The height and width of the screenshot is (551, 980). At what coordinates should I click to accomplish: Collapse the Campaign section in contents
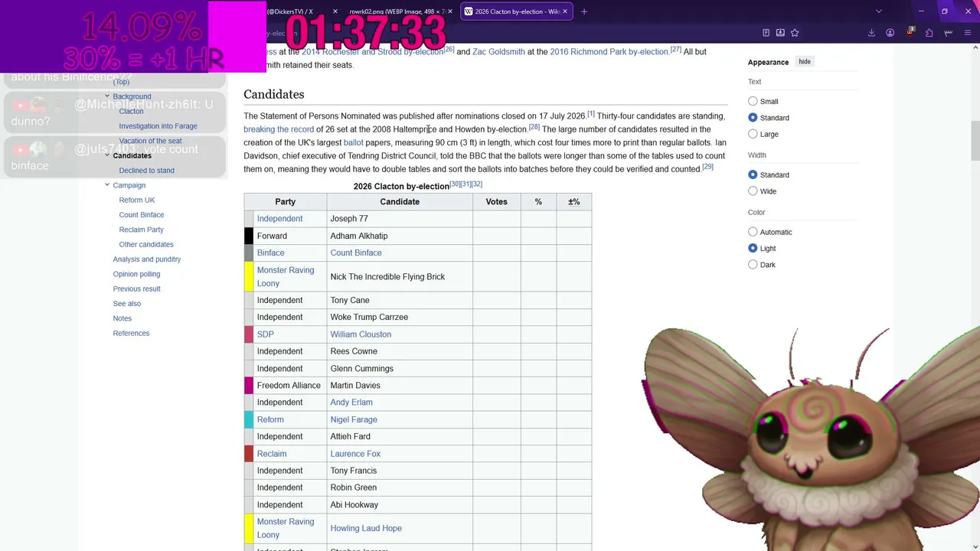click(x=107, y=185)
